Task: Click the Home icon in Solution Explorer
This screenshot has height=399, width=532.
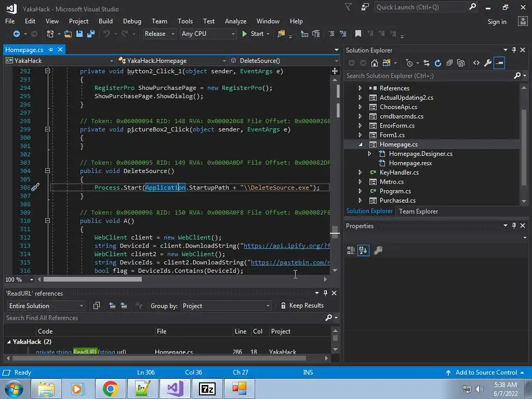Action: tap(375, 63)
